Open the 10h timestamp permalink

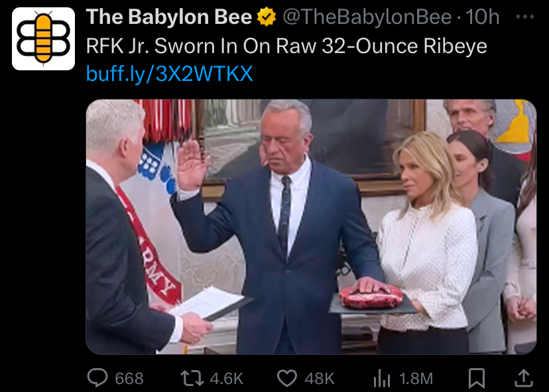(x=482, y=17)
